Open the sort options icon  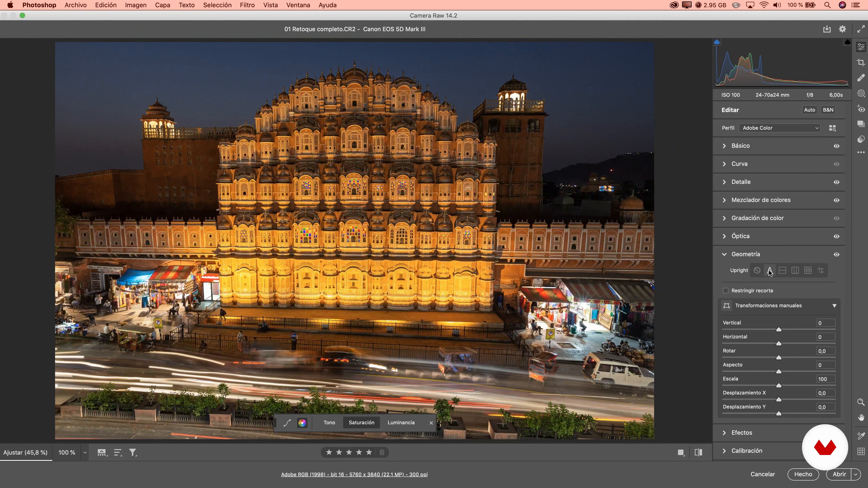point(118,452)
